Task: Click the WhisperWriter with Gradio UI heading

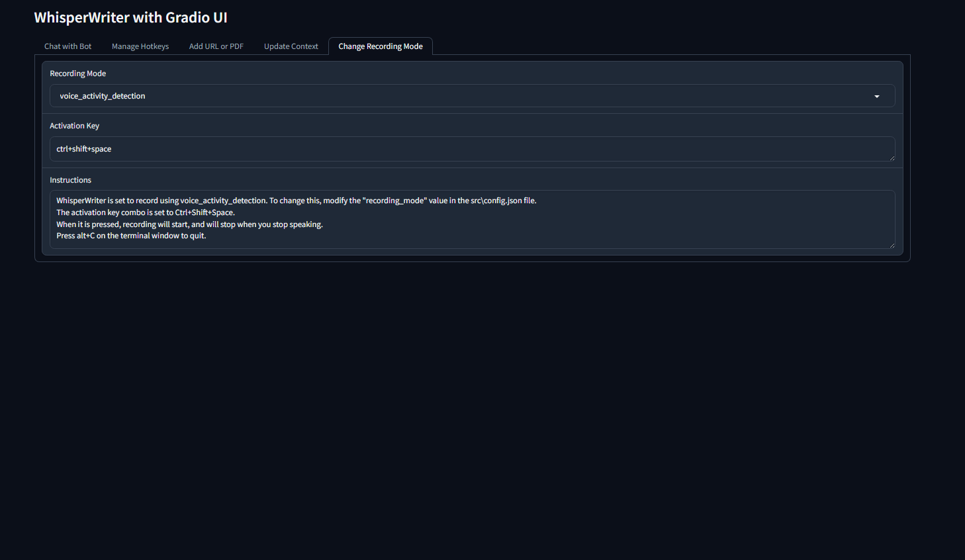Action: [x=131, y=18]
